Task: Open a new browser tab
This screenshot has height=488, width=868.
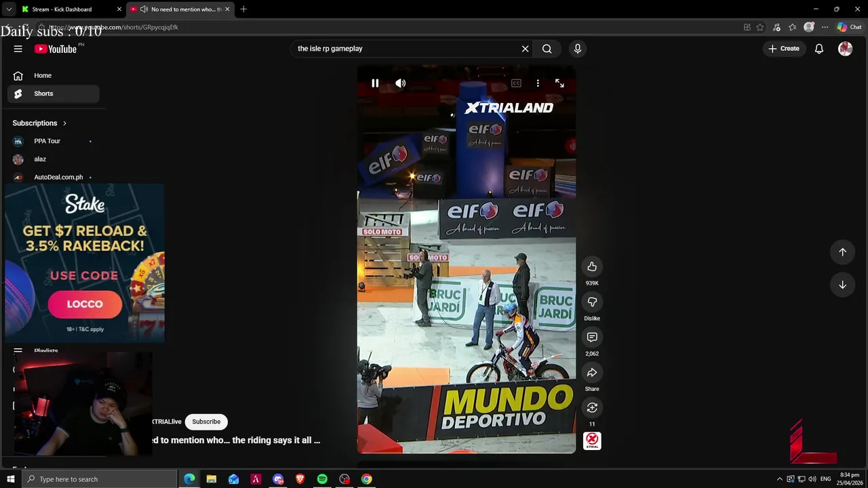Action: click(243, 9)
